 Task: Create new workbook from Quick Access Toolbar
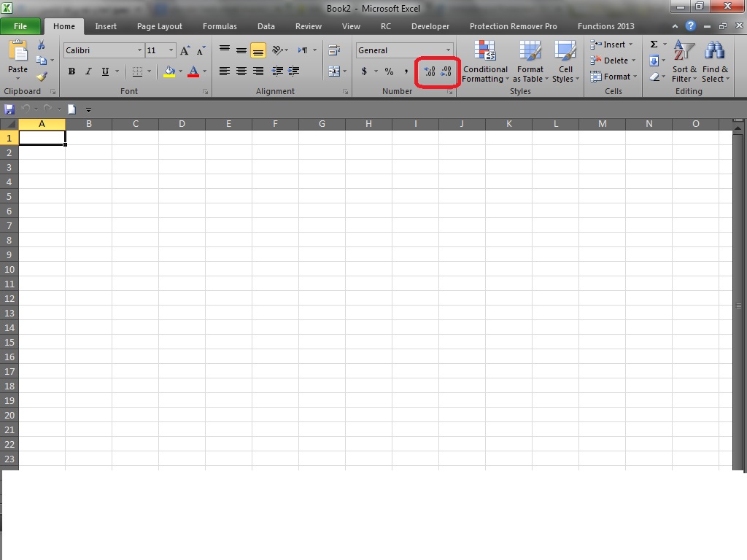coord(71,109)
